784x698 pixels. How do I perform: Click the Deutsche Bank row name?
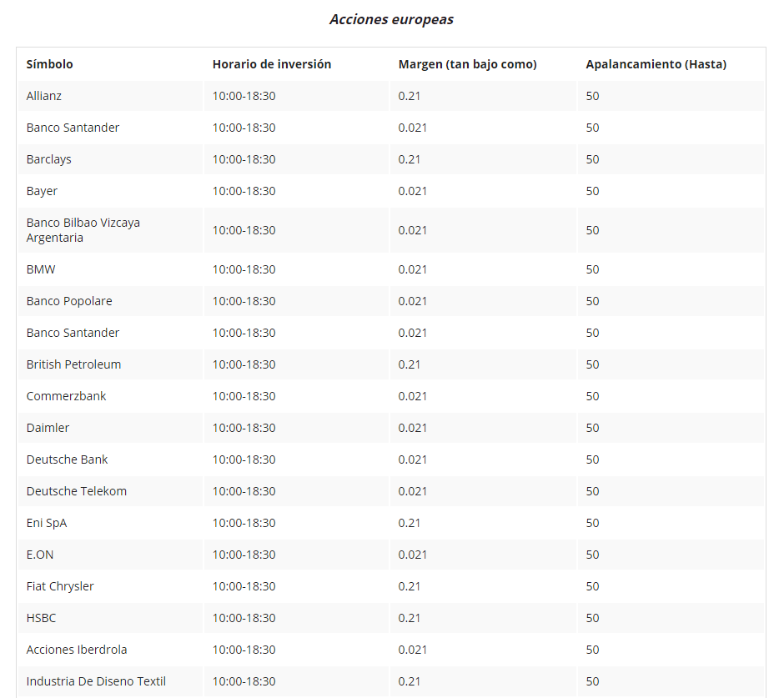[67, 459]
